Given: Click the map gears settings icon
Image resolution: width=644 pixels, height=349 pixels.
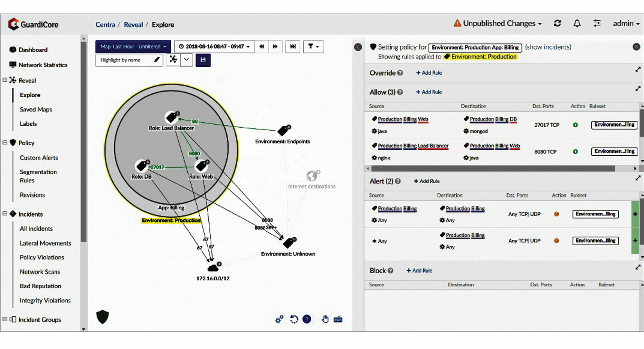Looking at the screenshot, I should point(279,319).
